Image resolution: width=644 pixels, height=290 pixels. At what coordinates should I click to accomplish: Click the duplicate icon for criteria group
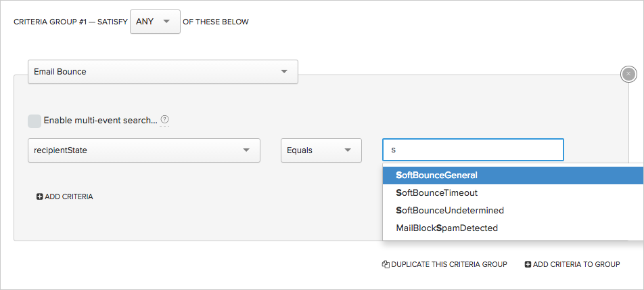click(385, 264)
